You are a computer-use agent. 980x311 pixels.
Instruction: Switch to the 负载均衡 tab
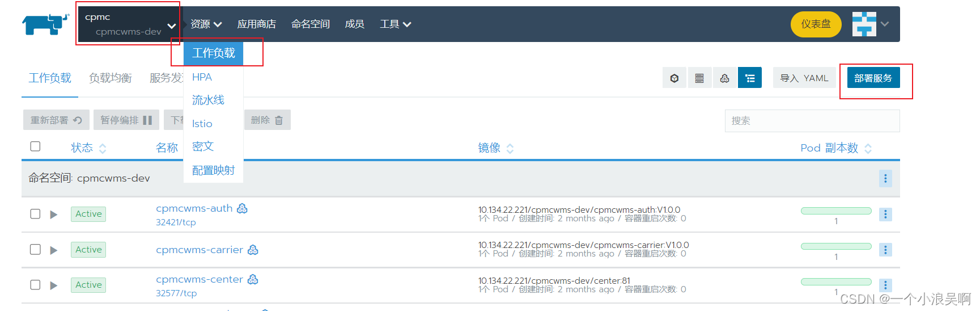coord(111,78)
